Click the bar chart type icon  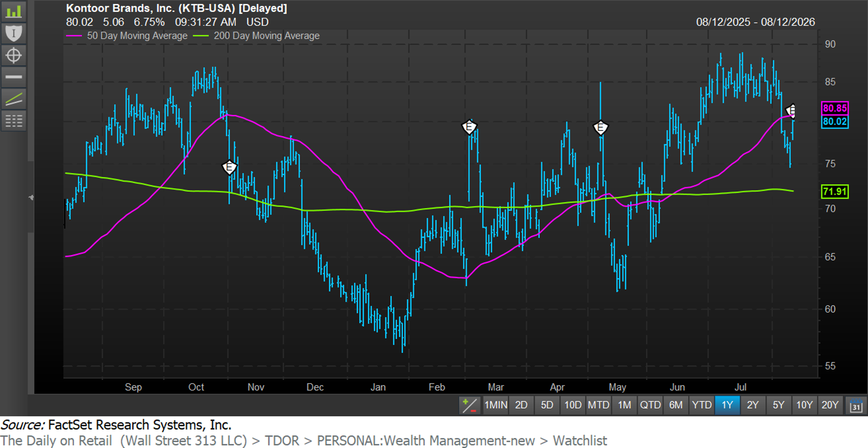14,11
